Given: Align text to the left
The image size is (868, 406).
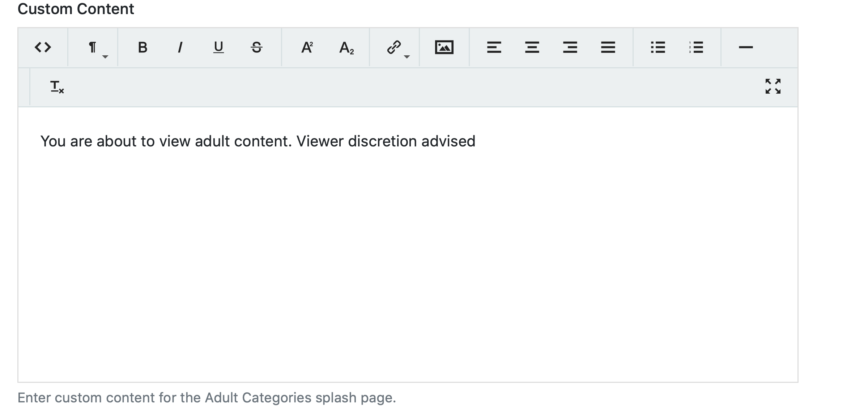Looking at the screenshot, I should (494, 47).
